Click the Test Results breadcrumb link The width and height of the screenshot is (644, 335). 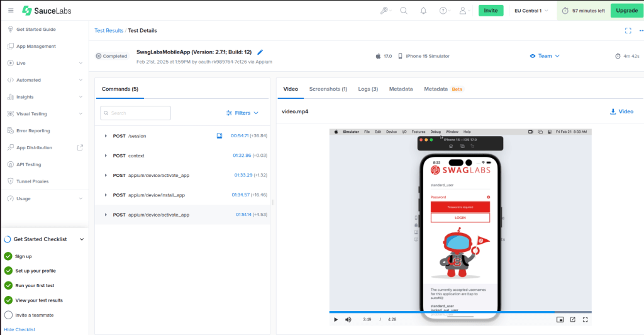109,30
